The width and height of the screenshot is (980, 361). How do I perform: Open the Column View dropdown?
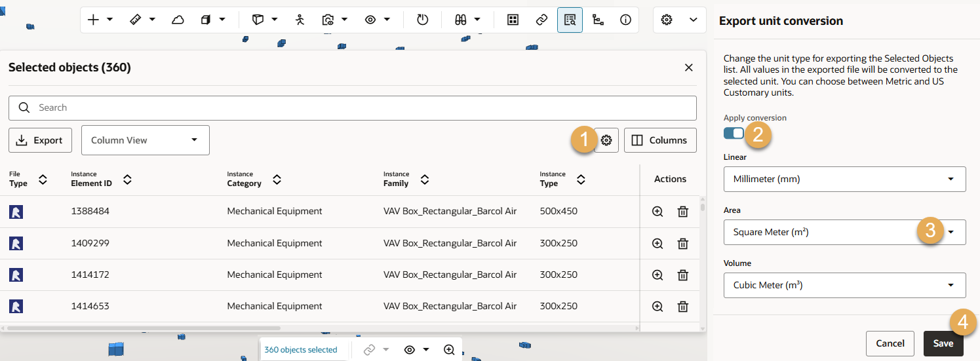click(145, 140)
